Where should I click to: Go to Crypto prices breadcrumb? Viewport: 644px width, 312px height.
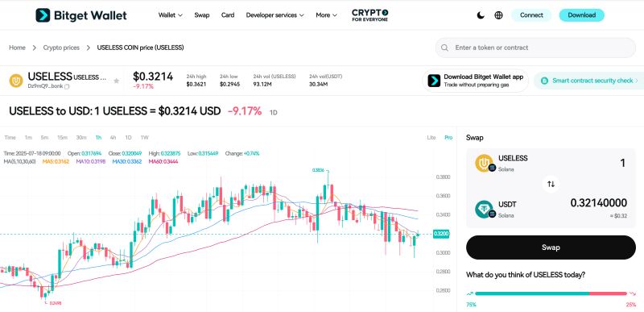[x=61, y=48]
